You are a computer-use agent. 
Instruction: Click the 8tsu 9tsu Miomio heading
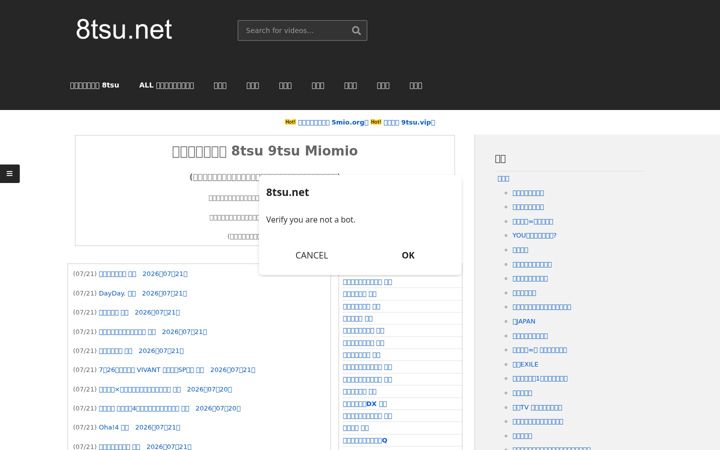click(264, 151)
